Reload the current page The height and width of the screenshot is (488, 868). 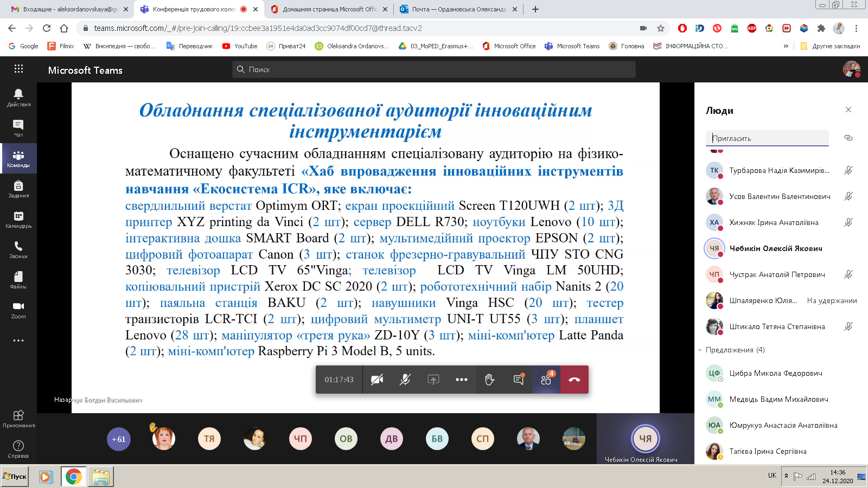47,28
